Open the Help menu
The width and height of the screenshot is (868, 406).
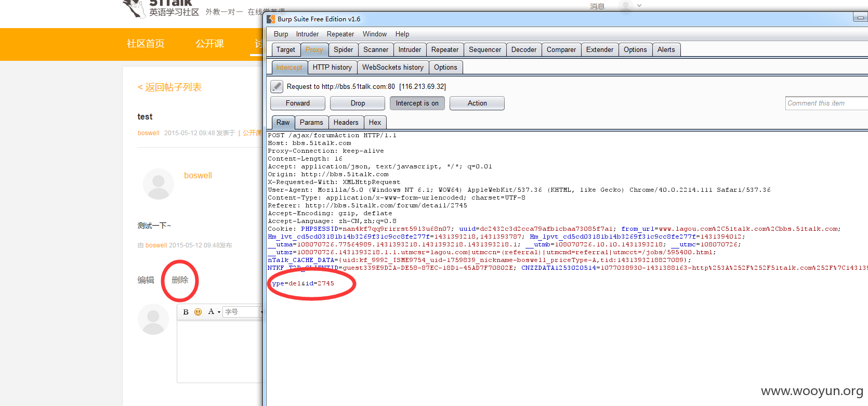(x=402, y=34)
